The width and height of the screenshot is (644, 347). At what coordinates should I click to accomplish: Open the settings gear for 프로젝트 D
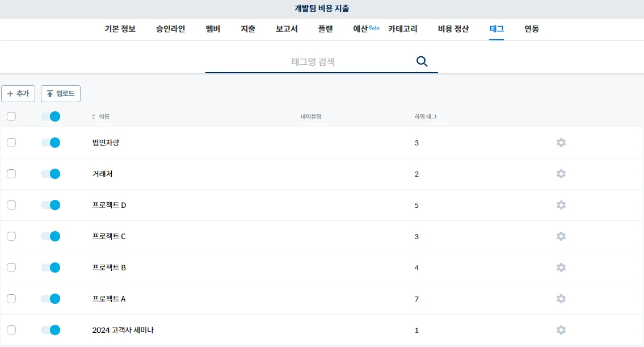coord(561,205)
